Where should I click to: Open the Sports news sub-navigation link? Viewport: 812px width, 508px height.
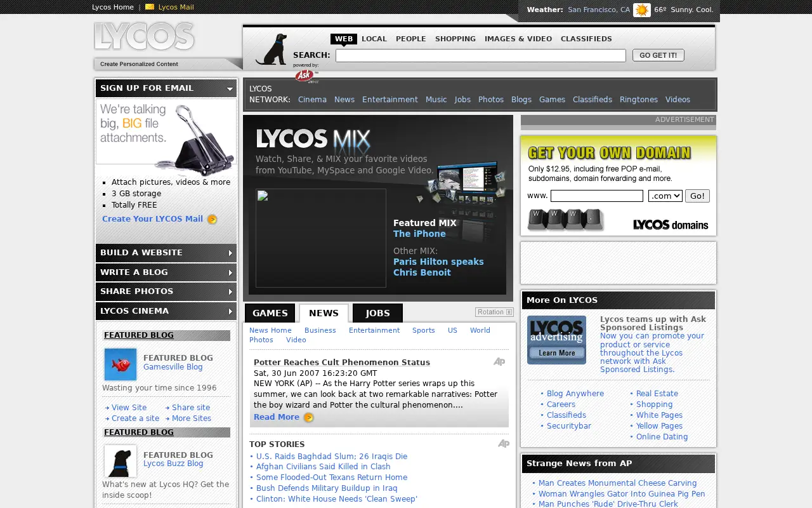(x=424, y=330)
